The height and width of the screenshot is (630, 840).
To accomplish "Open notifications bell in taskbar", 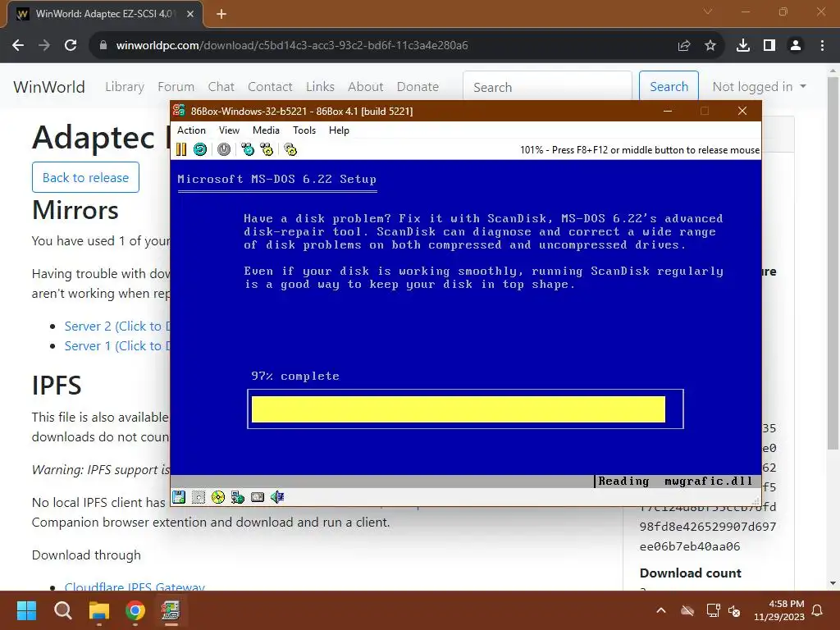I will [x=818, y=610].
